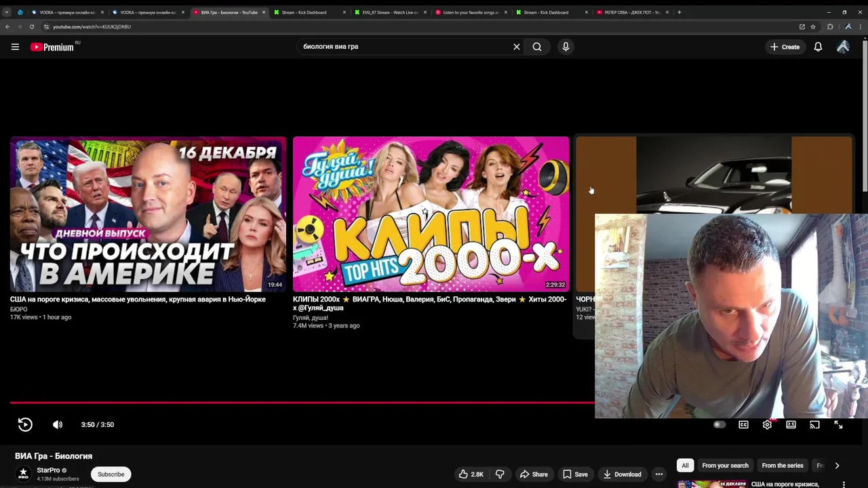Clear the search query with X
The height and width of the screenshot is (488, 868).
point(517,47)
